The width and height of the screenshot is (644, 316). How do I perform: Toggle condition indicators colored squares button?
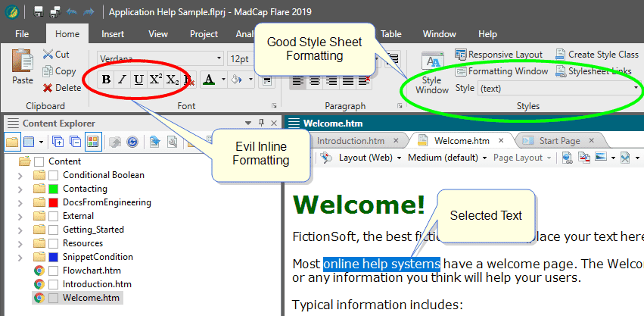point(93,142)
